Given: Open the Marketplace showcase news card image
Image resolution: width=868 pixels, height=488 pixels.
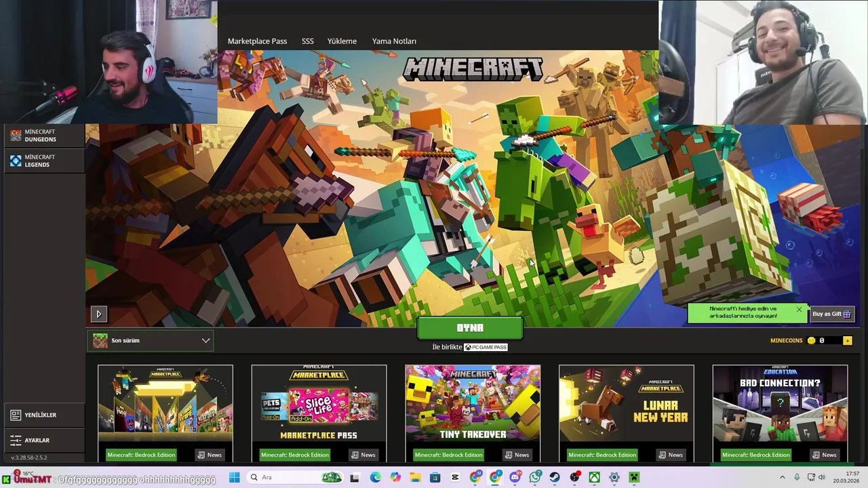Looking at the screenshot, I should pyautogui.click(x=165, y=403).
